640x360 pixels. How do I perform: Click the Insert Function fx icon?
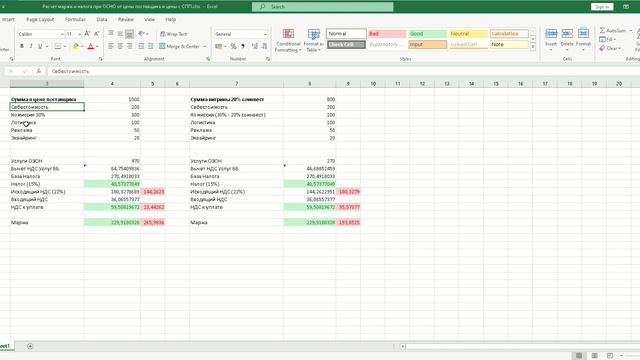[38, 71]
